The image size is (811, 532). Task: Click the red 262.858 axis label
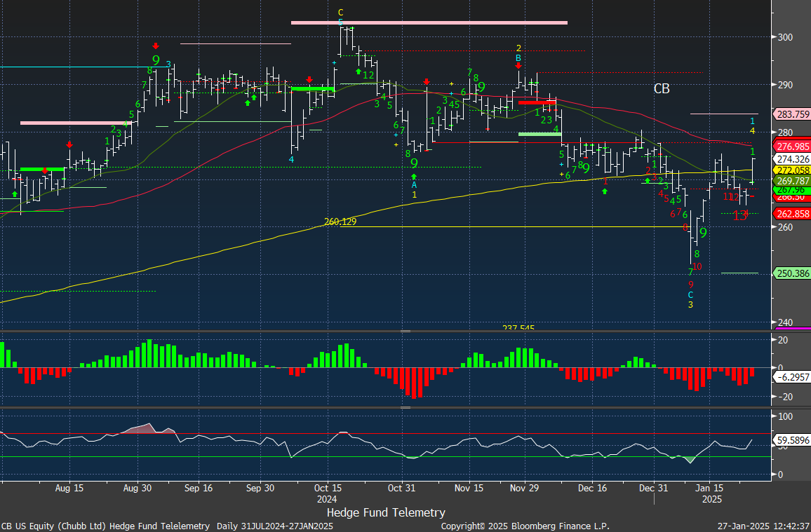(x=791, y=214)
